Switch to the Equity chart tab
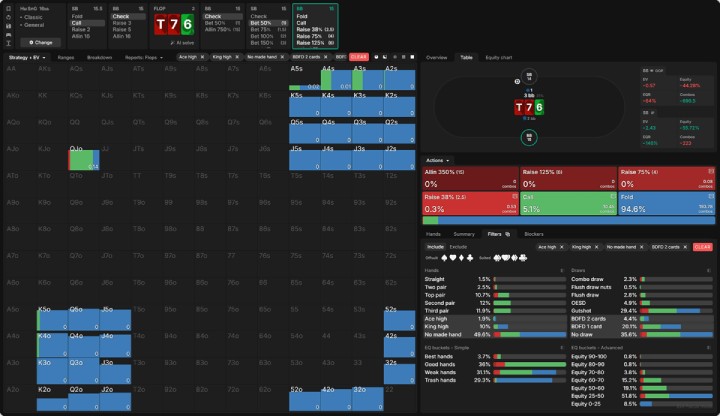This screenshot has height=416, width=720. click(x=499, y=57)
